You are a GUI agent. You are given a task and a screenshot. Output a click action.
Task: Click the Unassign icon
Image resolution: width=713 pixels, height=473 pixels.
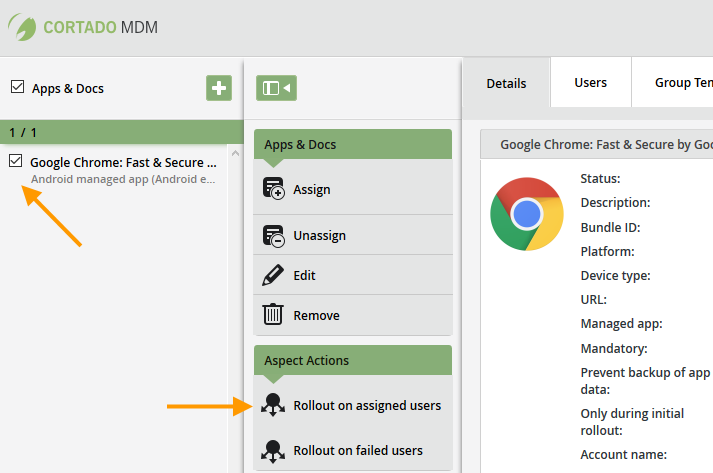273,236
